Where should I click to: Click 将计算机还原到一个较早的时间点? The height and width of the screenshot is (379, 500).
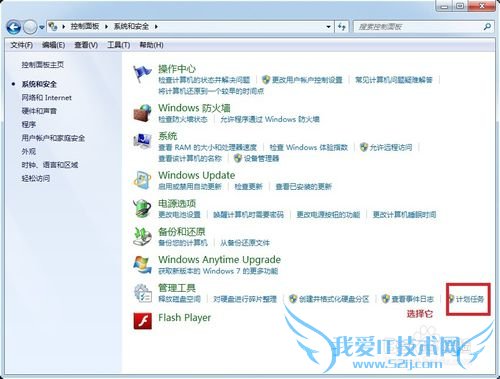click(211, 91)
